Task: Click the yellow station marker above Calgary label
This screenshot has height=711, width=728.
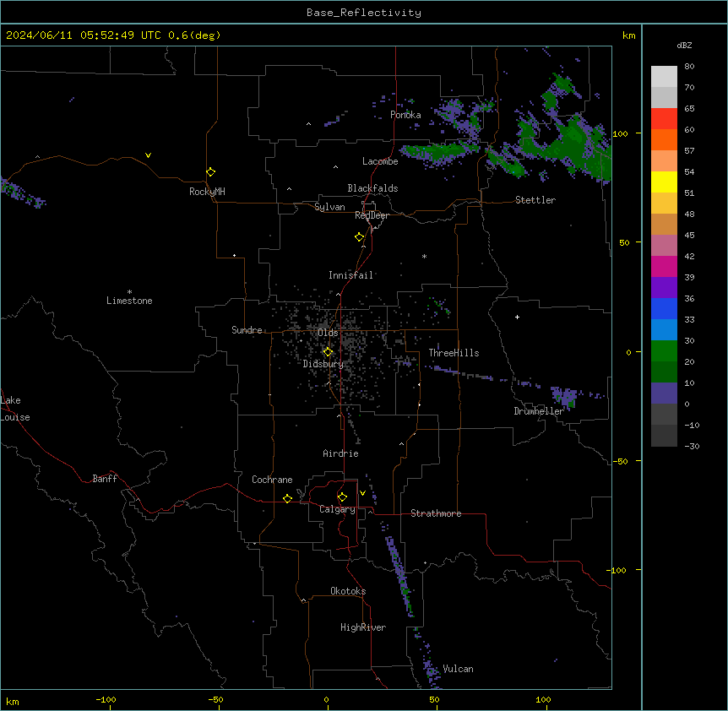Action: tap(342, 497)
